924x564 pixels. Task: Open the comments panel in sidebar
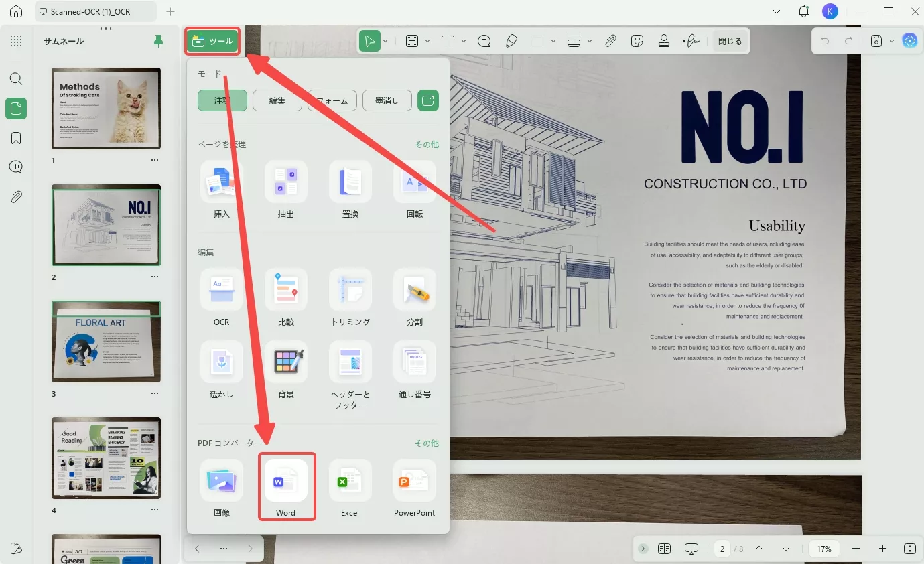click(x=16, y=167)
